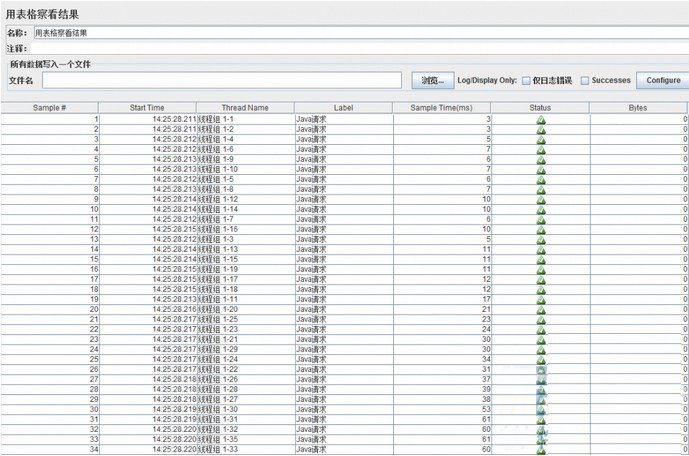The width and height of the screenshot is (689, 456).
Task: Select the success icon for sample 20
Action: pos(541,309)
